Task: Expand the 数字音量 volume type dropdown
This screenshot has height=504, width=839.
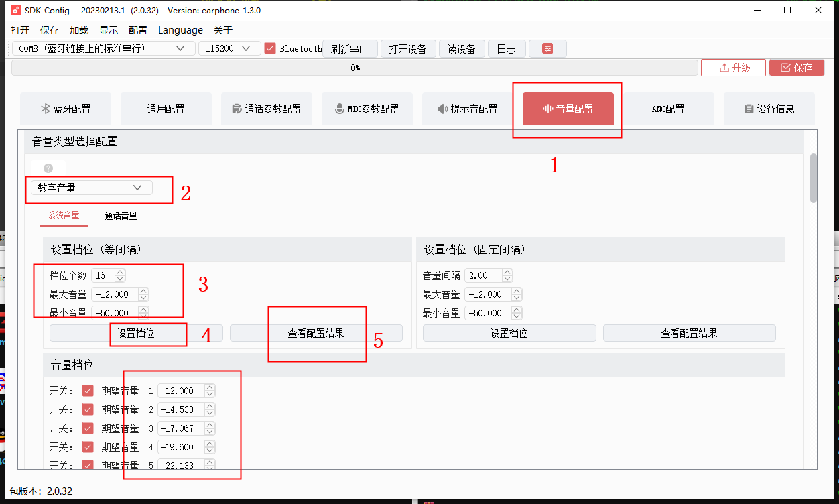Action: pyautogui.click(x=92, y=188)
